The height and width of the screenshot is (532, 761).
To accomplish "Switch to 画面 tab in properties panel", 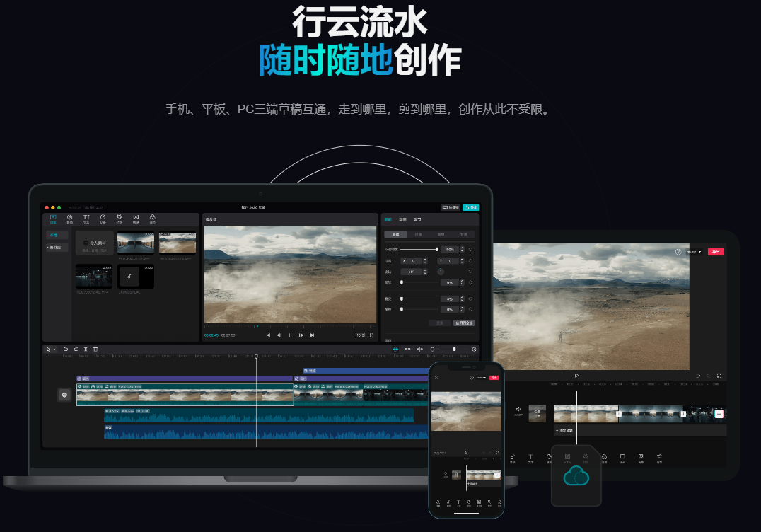I will pos(388,219).
